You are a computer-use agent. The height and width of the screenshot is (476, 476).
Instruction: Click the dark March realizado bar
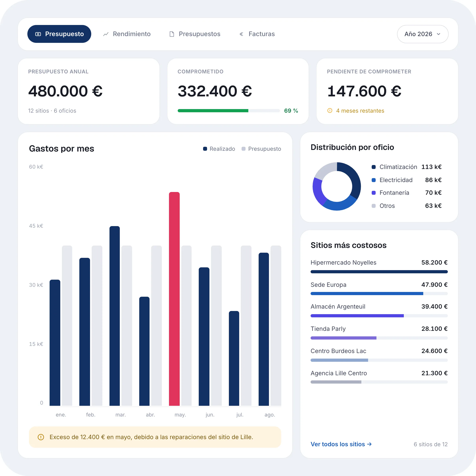pos(115,316)
